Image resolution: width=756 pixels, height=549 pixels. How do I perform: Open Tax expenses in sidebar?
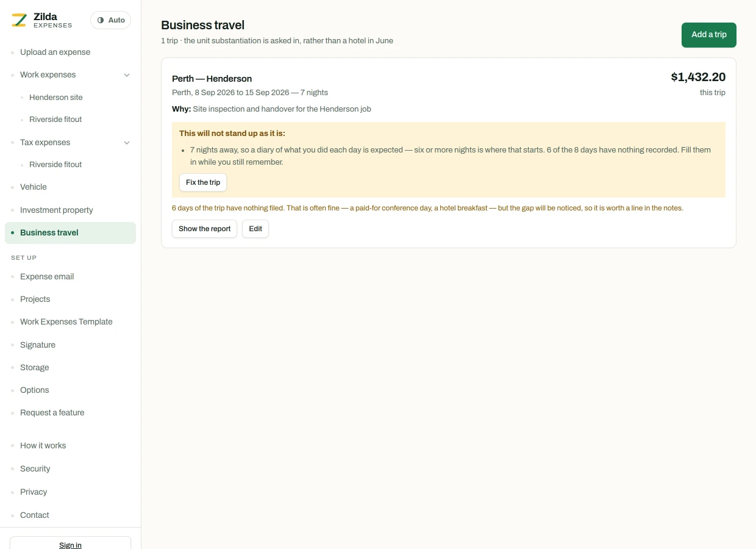pos(45,143)
